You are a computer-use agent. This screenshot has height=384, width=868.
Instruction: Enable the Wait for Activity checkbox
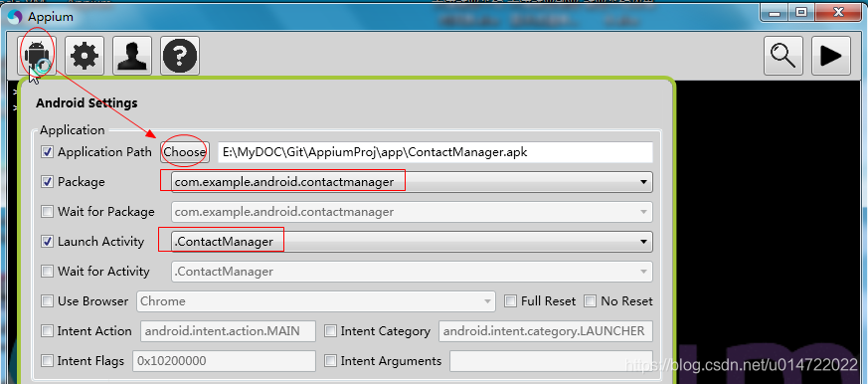(48, 272)
